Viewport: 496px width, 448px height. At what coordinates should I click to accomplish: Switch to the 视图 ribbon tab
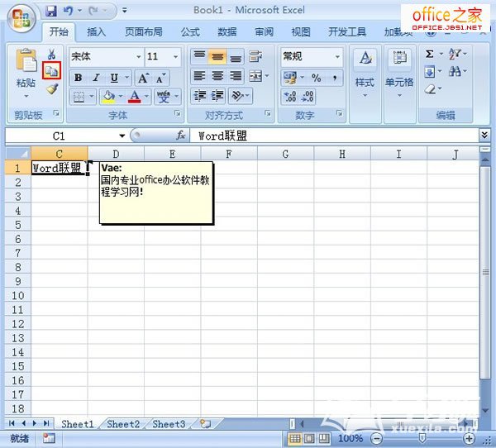[x=301, y=32]
